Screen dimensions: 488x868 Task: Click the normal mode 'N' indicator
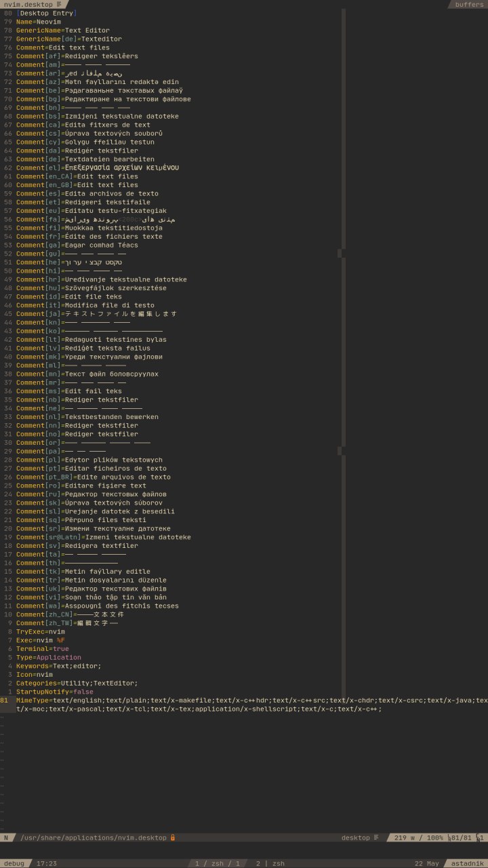(6, 837)
